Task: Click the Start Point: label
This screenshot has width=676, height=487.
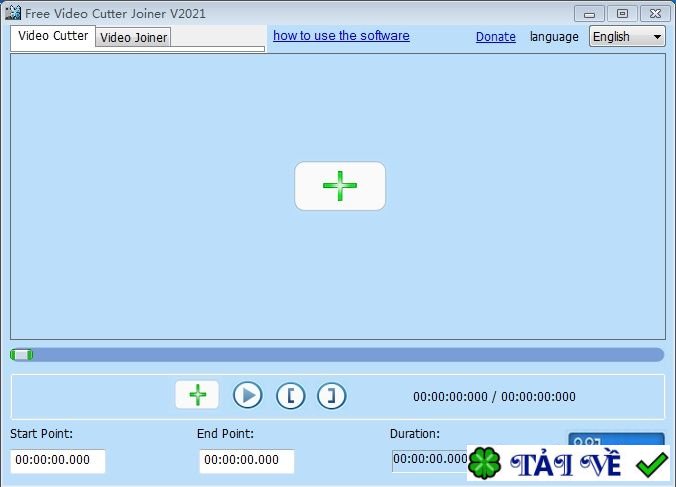Action: pyautogui.click(x=41, y=434)
